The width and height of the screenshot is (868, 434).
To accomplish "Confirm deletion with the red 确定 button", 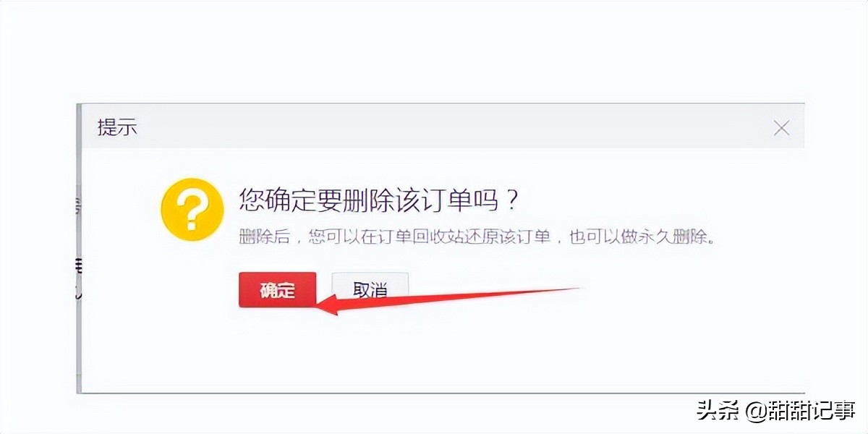I will tap(277, 289).
